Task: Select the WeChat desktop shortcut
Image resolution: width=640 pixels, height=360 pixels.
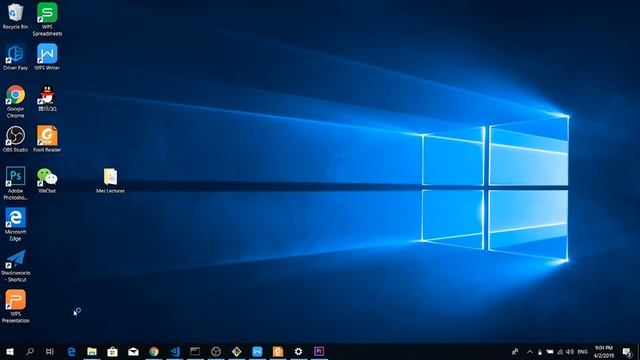Action: point(47,180)
